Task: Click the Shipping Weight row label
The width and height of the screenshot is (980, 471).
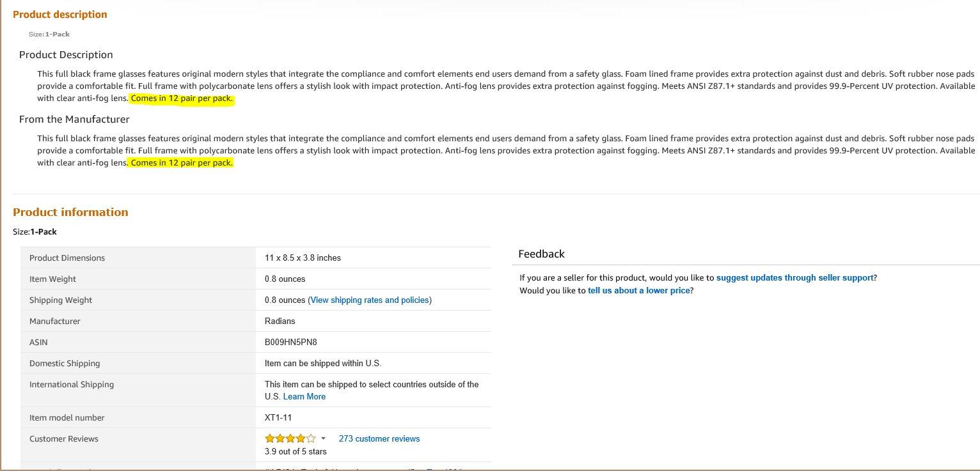Action: point(61,300)
